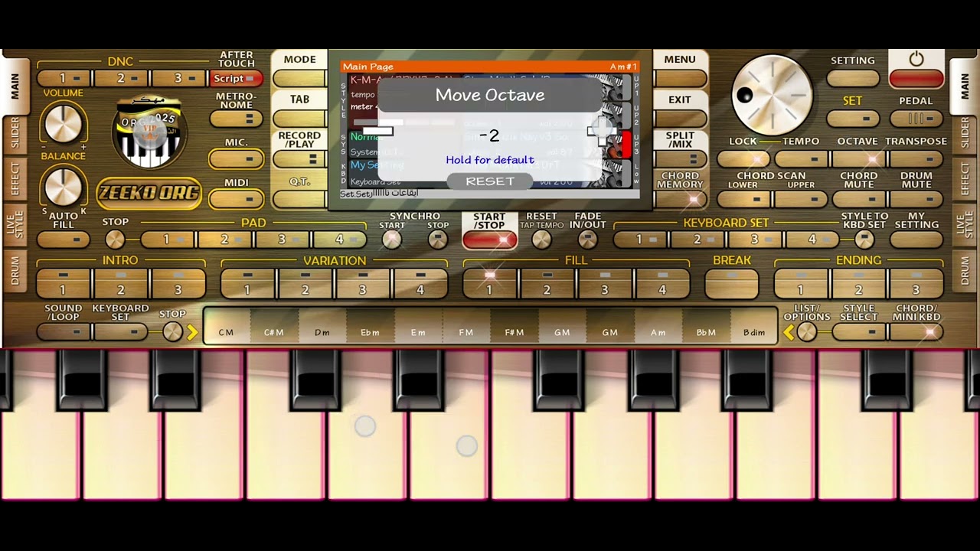Adjust the Volume knob
Viewport: 980px width, 551px height.
click(x=64, y=123)
